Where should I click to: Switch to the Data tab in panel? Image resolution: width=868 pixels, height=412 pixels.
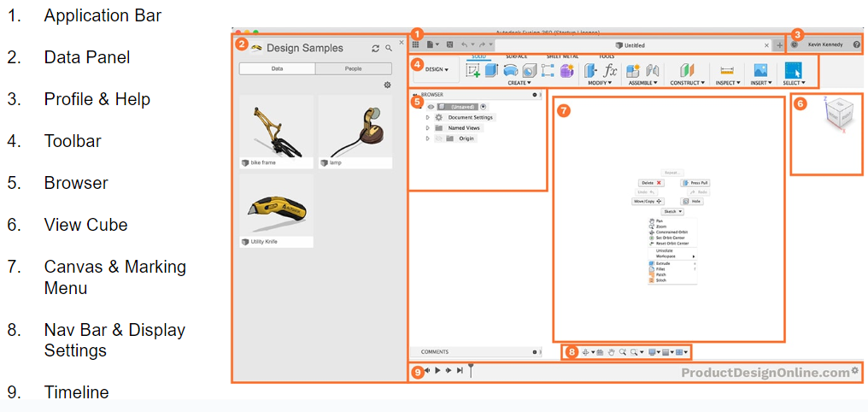[x=278, y=68]
